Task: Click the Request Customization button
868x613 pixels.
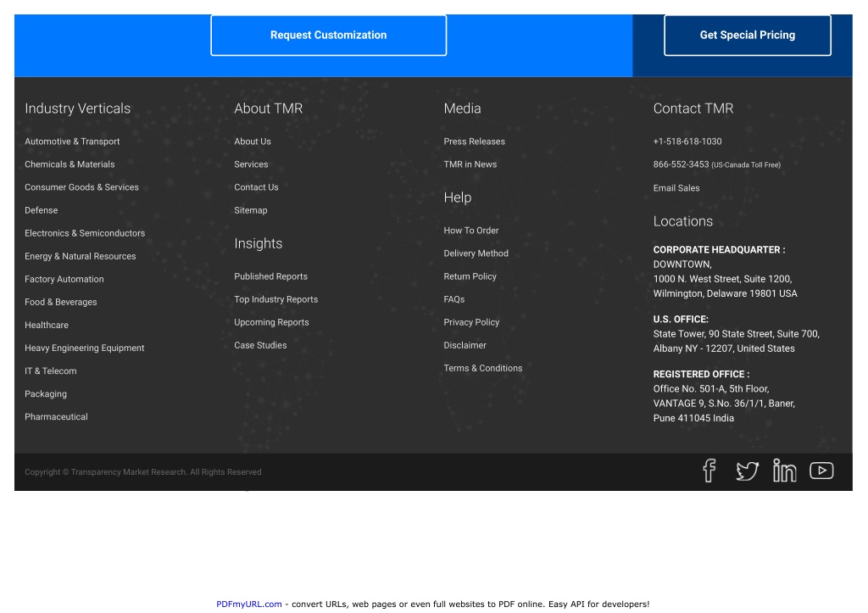Action: 328,36
